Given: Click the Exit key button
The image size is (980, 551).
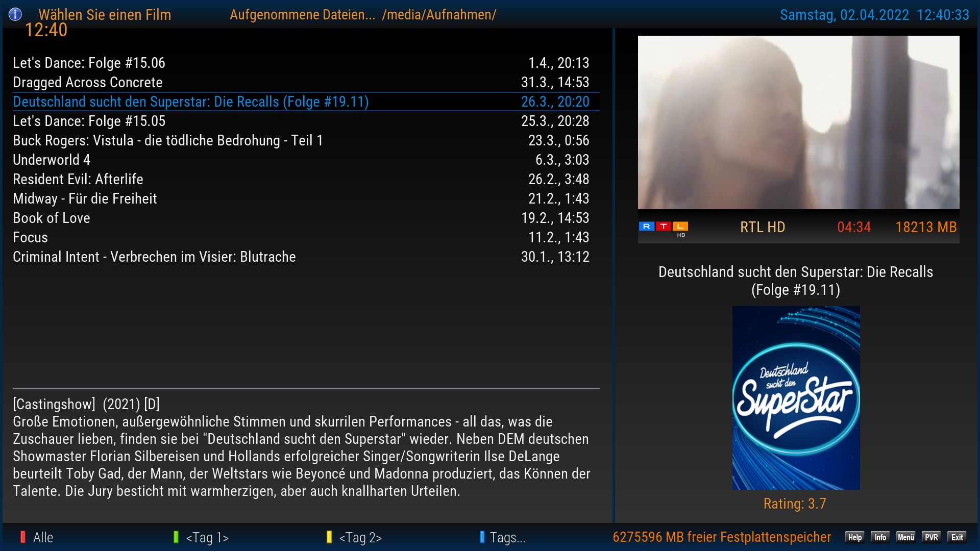Looking at the screenshot, I should pos(957,537).
